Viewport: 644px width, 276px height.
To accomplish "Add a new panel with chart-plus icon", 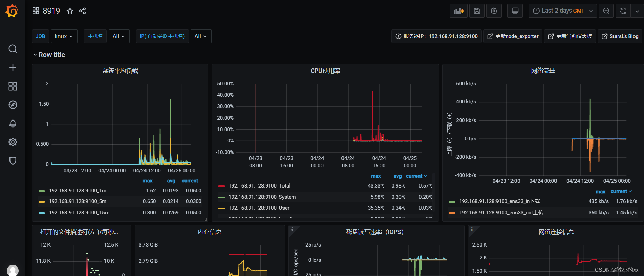I will pos(458,11).
